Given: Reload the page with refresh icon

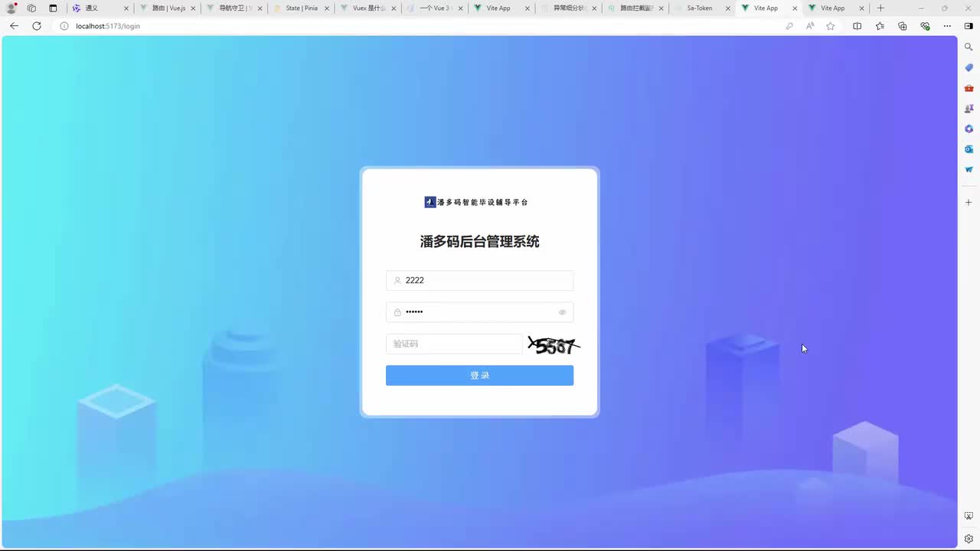Looking at the screenshot, I should (36, 26).
